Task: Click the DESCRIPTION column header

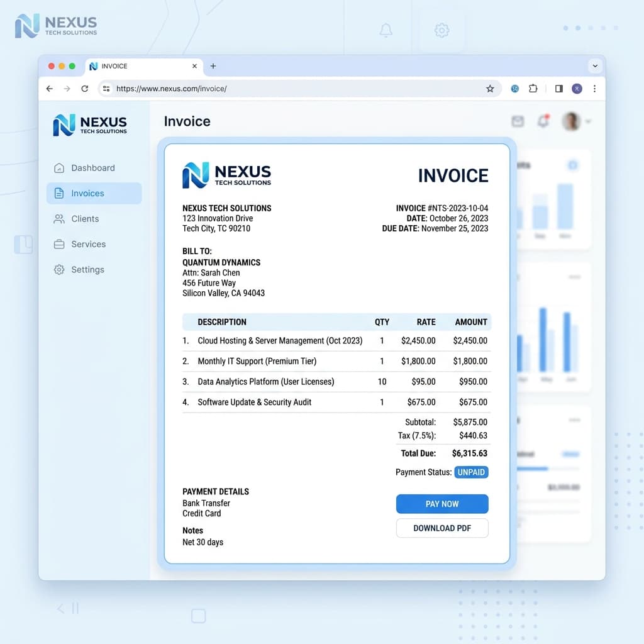Action: [x=222, y=323]
